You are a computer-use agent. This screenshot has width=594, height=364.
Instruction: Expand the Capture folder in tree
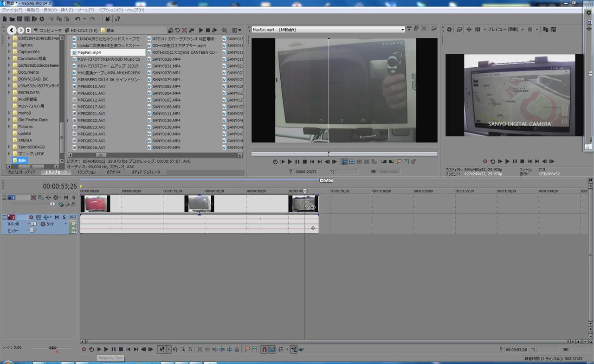(9, 45)
